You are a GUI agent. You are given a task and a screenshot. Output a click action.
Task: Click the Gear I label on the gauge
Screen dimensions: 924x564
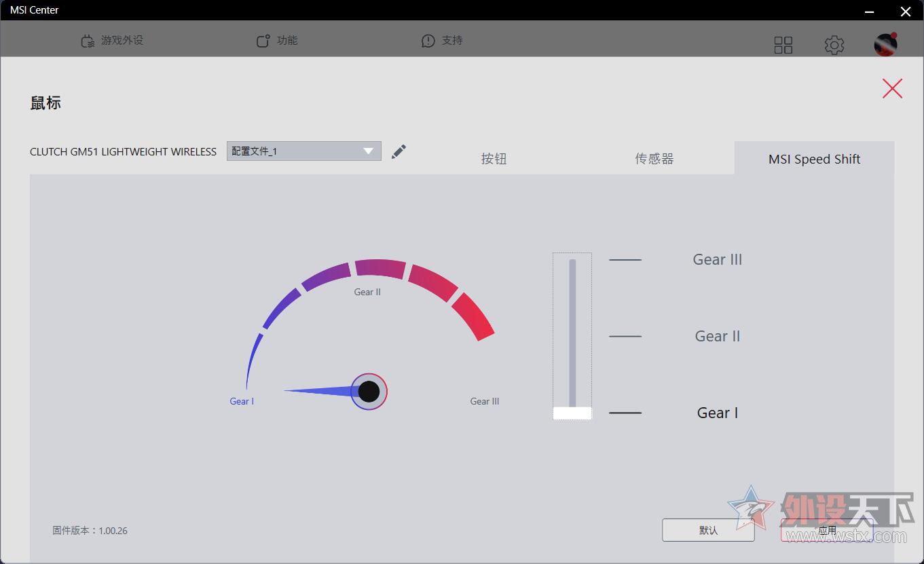tap(242, 401)
